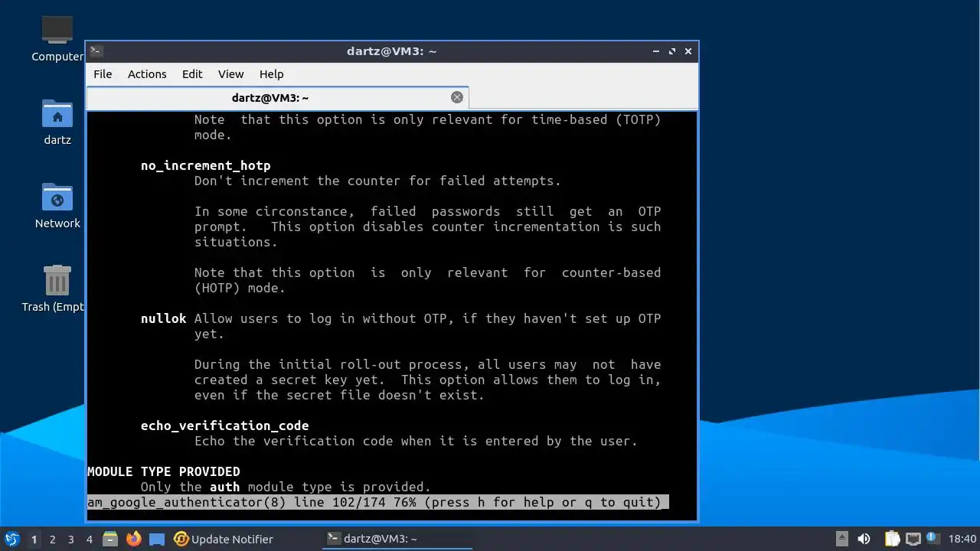Close the dartz@VM3 terminal tab
The width and height of the screenshot is (980, 551).
coord(457,97)
